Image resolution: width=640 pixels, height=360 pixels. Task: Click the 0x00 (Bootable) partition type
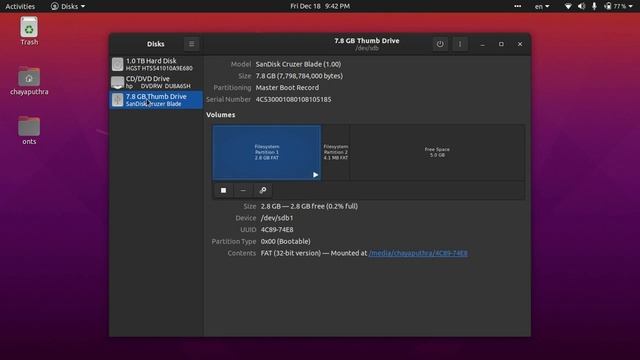pos(285,241)
